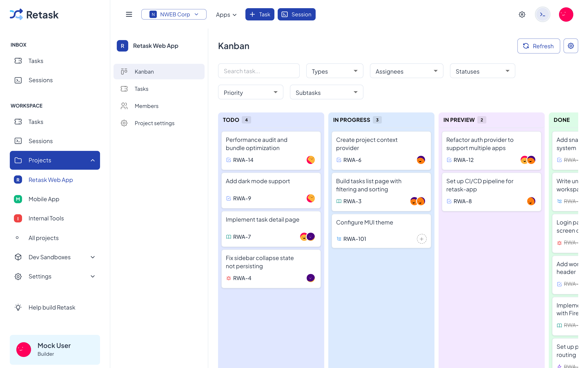
Task: Click the DONE column header
Action: tap(564, 120)
